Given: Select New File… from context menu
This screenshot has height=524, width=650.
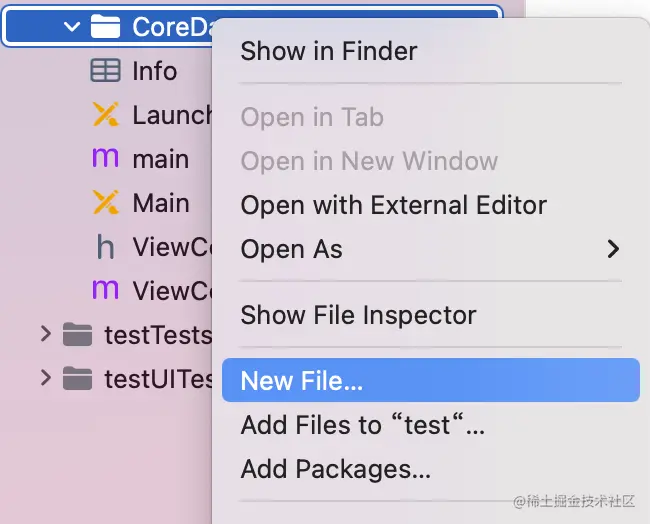Looking at the screenshot, I should tap(302, 381).
